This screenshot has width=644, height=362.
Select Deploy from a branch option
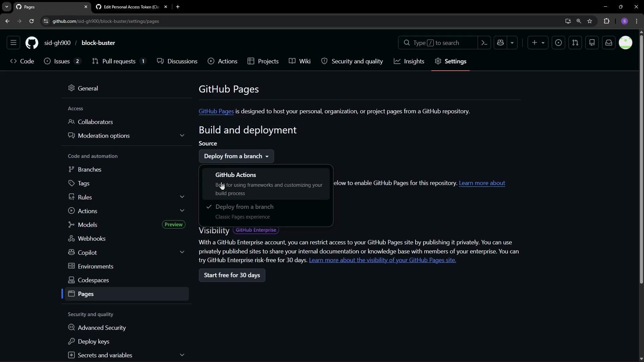tap(266, 212)
